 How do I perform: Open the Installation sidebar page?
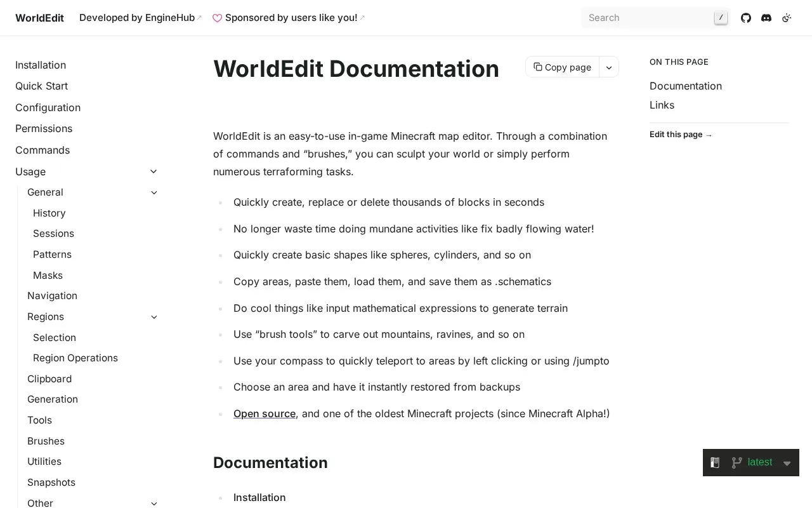41,65
